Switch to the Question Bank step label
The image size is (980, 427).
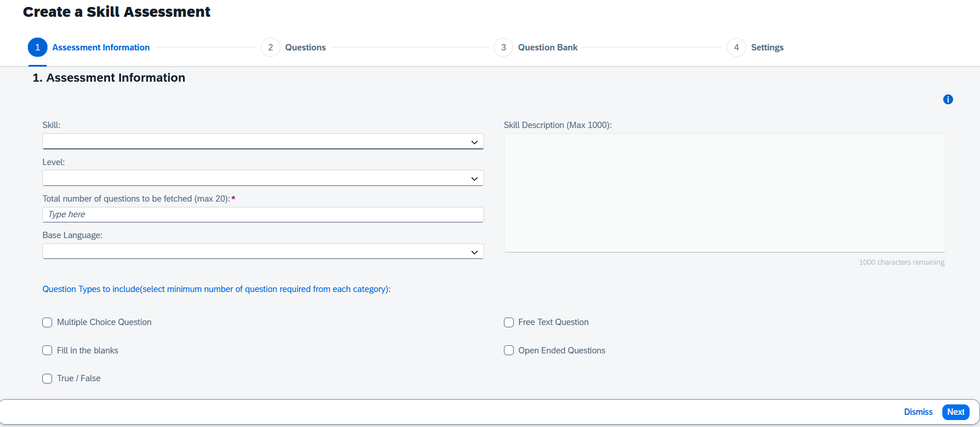coord(547,48)
